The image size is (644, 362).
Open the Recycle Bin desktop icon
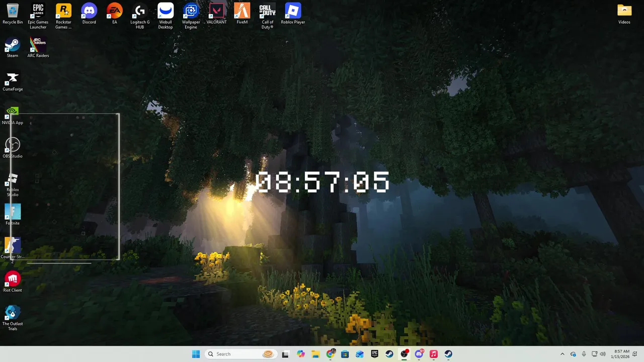click(x=13, y=14)
